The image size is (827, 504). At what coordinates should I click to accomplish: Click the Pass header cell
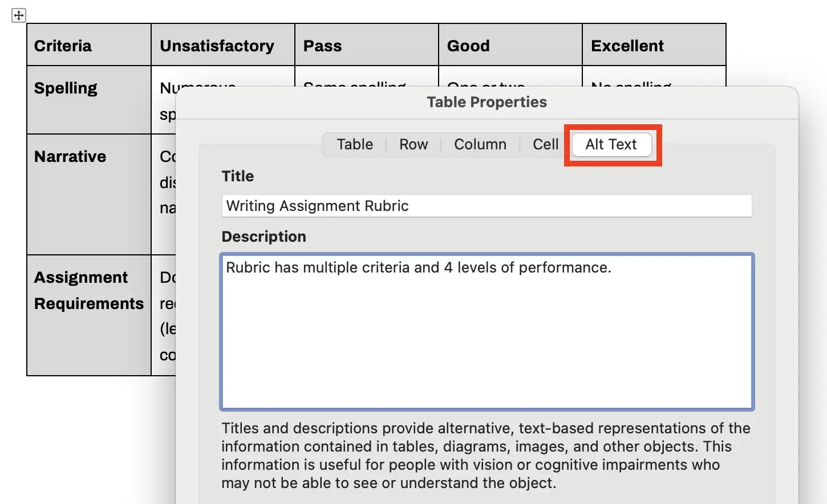pos(367,44)
